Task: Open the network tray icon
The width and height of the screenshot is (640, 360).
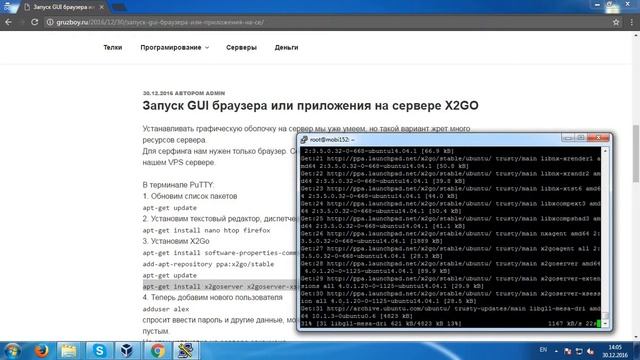Action: [579, 351]
